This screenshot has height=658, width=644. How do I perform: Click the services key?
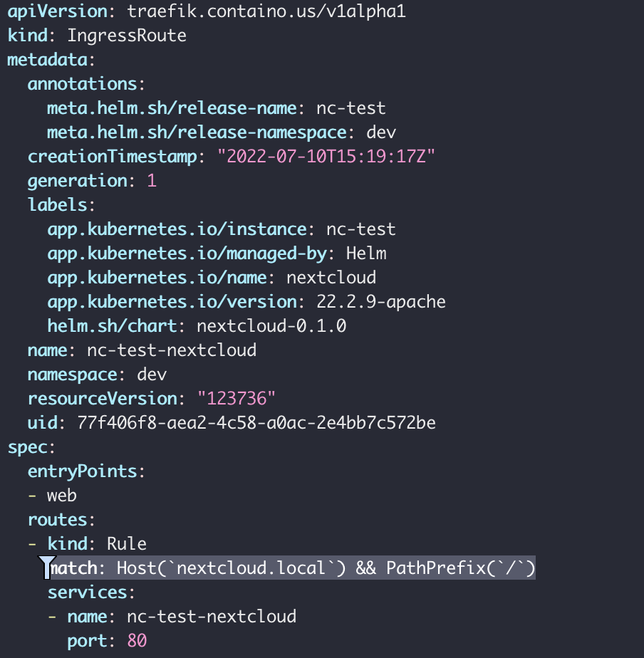[x=88, y=592]
